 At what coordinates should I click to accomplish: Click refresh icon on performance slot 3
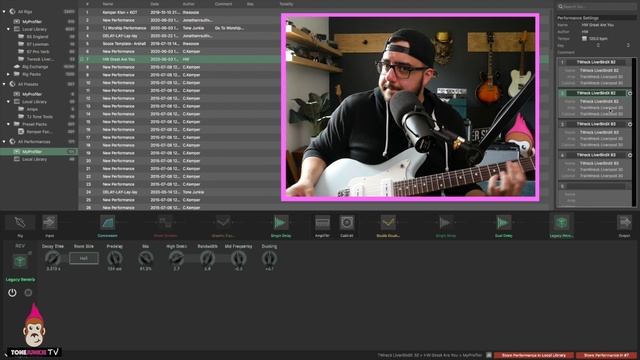click(629, 124)
